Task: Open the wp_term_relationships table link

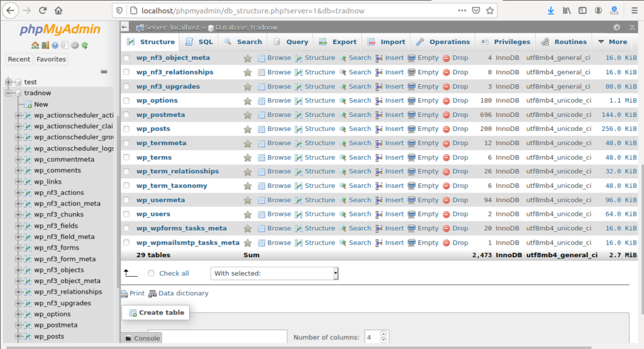Action: (177, 171)
